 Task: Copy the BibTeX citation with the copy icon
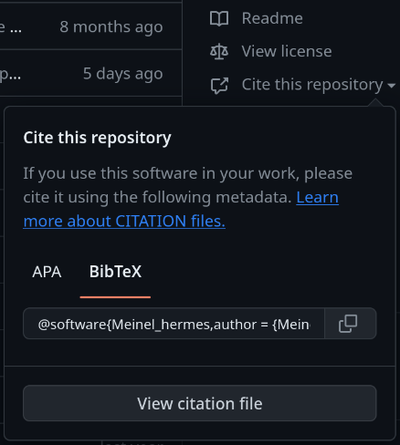348,324
